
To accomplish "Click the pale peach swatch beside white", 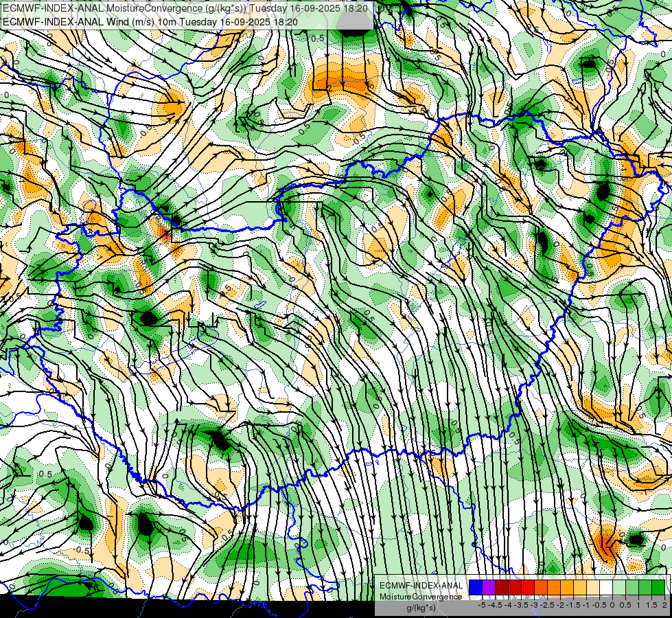I will [x=593, y=587].
